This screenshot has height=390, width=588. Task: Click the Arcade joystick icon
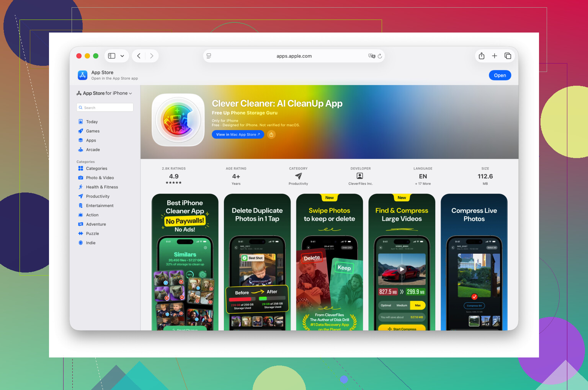click(x=81, y=150)
